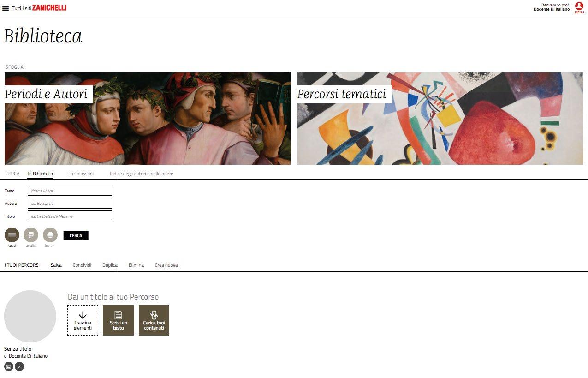This screenshot has width=588, height=378.
Task: Toggle the testi filter icon
Action: [12, 235]
